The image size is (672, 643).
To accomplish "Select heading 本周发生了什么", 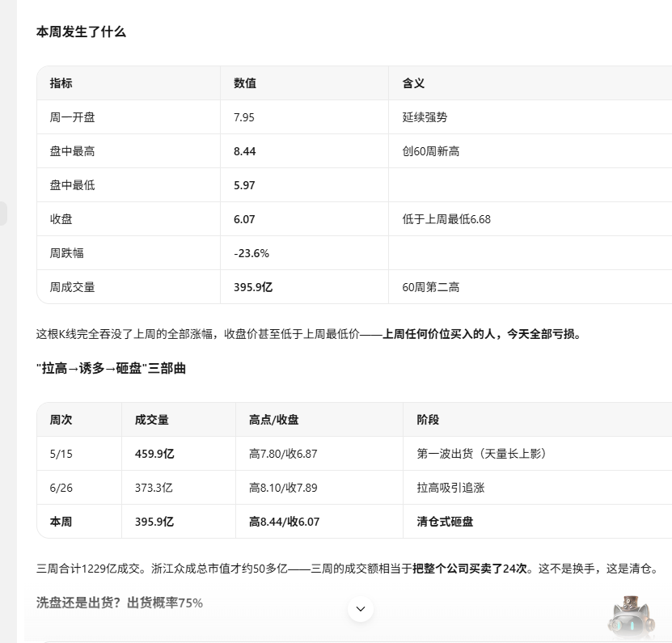I will point(81,32).
